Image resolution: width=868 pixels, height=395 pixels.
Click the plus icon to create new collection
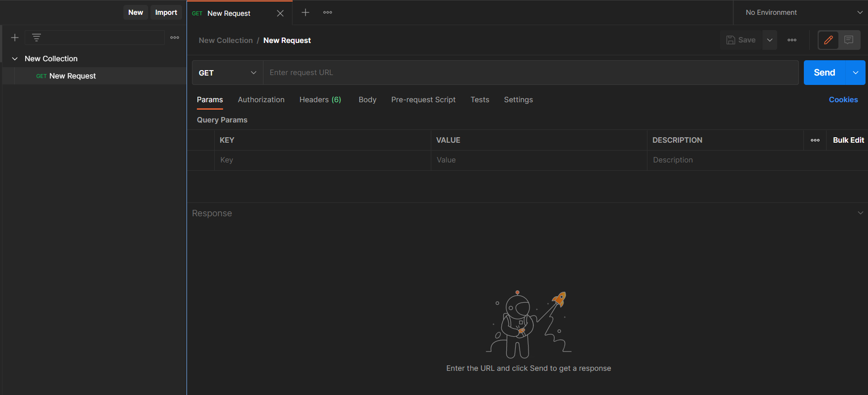pyautogui.click(x=15, y=38)
